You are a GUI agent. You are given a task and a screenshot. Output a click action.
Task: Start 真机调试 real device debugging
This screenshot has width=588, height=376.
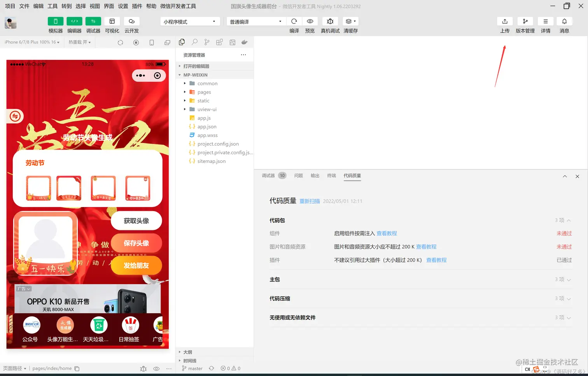pyautogui.click(x=330, y=21)
